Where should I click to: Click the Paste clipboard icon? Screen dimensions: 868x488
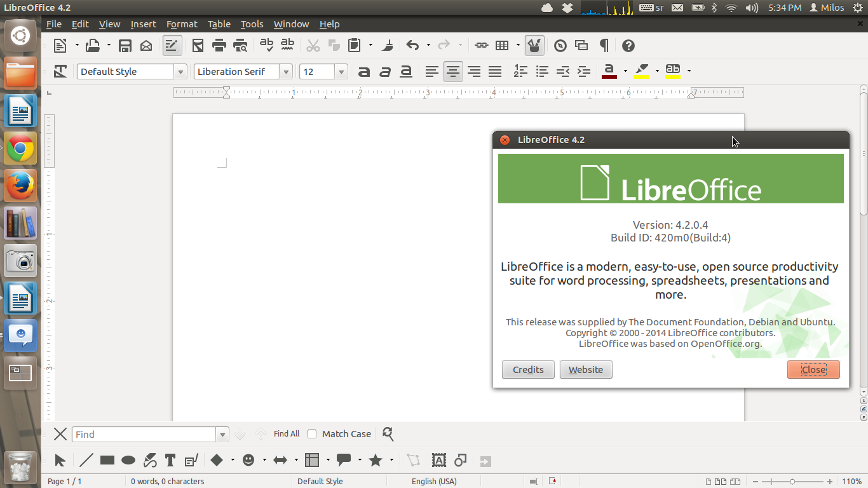355,45
